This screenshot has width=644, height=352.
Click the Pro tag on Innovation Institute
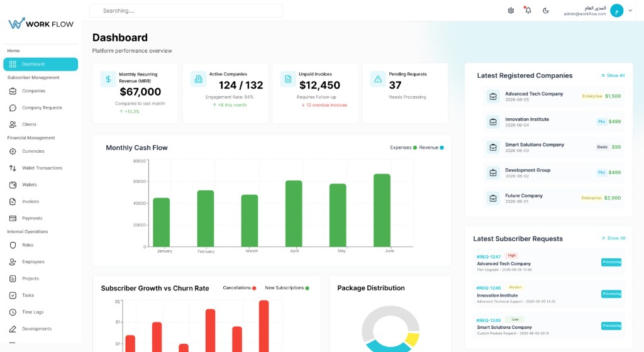[601, 121]
